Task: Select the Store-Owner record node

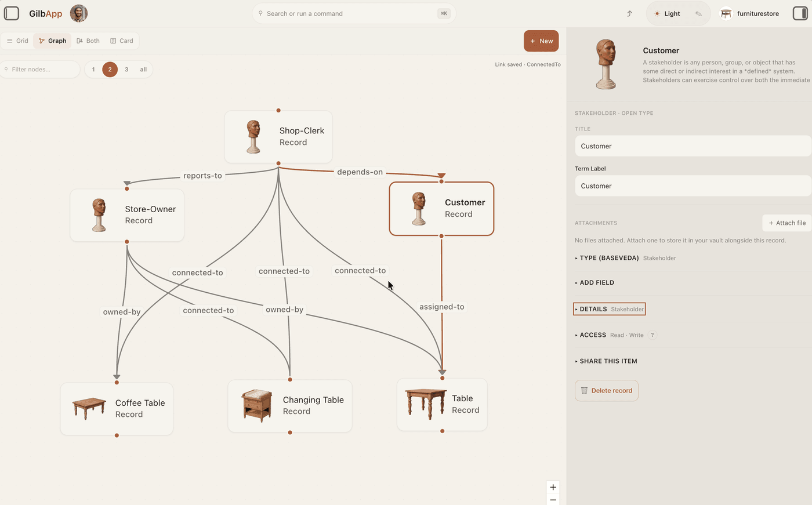Action: coord(127,215)
